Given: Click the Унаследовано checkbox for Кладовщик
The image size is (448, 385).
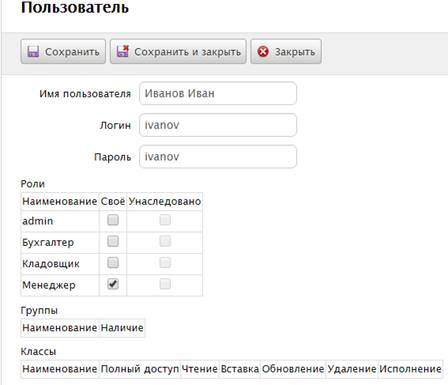Looking at the screenshot, I should click(x=165, y=263).
